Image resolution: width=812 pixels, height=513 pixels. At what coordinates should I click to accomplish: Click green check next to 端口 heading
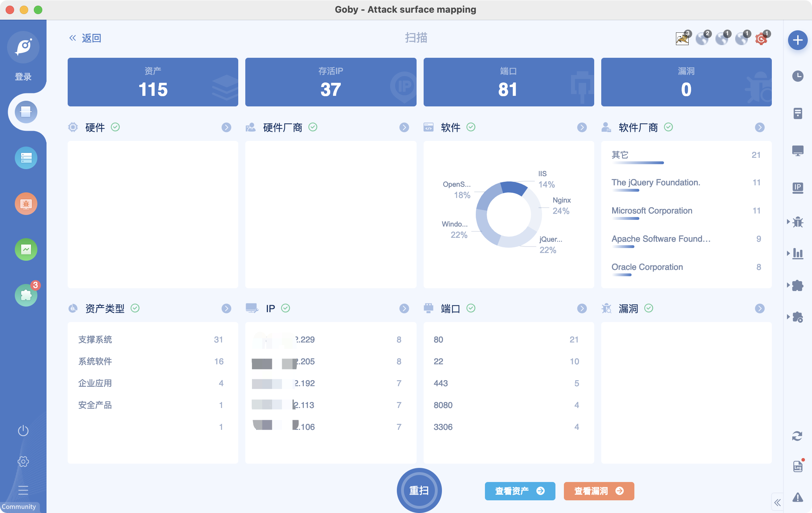471,308
